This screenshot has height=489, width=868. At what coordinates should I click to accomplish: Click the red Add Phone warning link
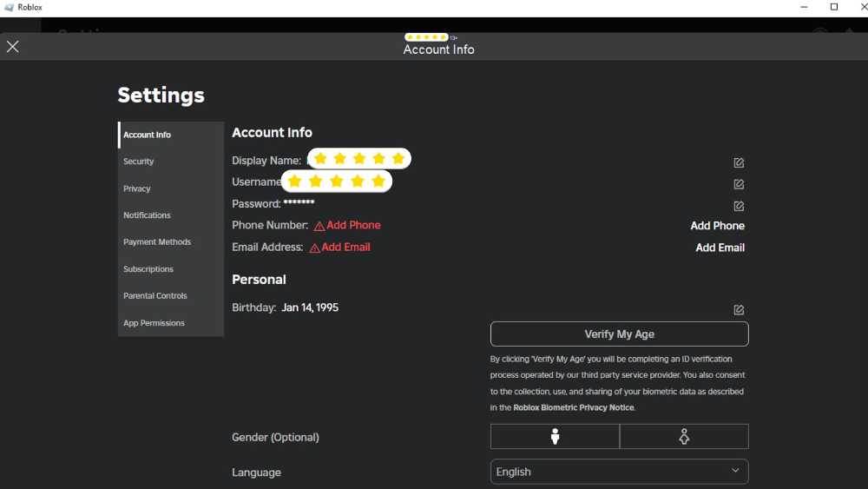tap(347, 225)
